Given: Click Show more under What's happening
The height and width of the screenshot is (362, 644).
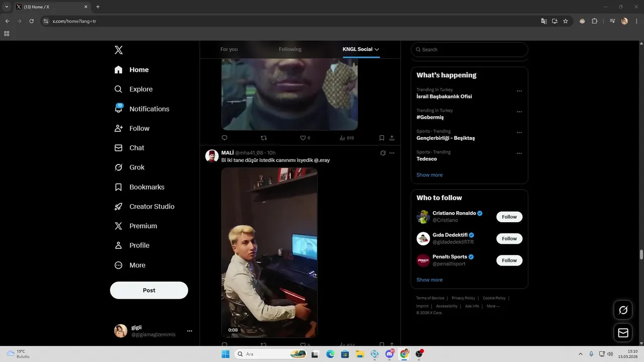Looking at the screenshot, I should coord(430,175).
